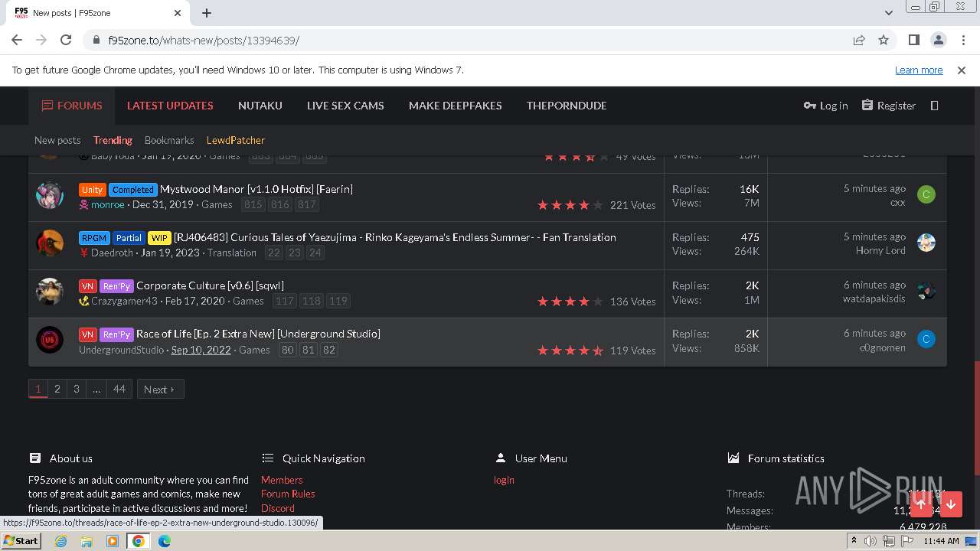Open THEPORNDUDE navigation link

click(x=567, y=106)
